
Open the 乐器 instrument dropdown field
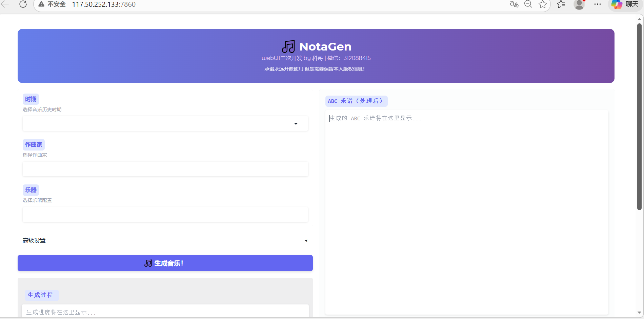click(x=165, y=214)
